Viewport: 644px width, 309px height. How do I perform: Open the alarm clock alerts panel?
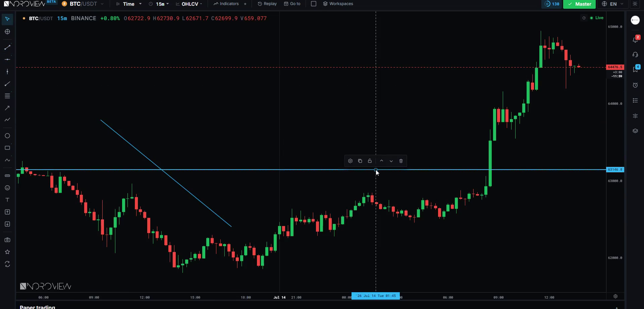635,85
